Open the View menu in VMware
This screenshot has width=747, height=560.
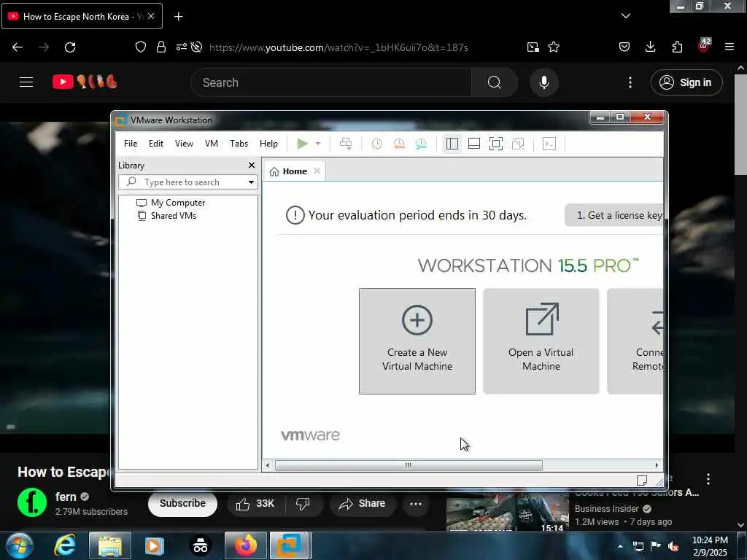tap(184, 144)
